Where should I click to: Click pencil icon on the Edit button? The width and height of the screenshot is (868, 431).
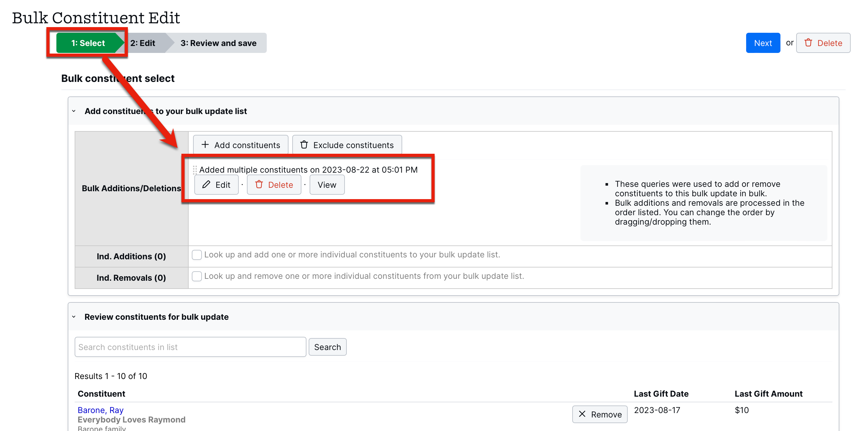tap(206, 185)
